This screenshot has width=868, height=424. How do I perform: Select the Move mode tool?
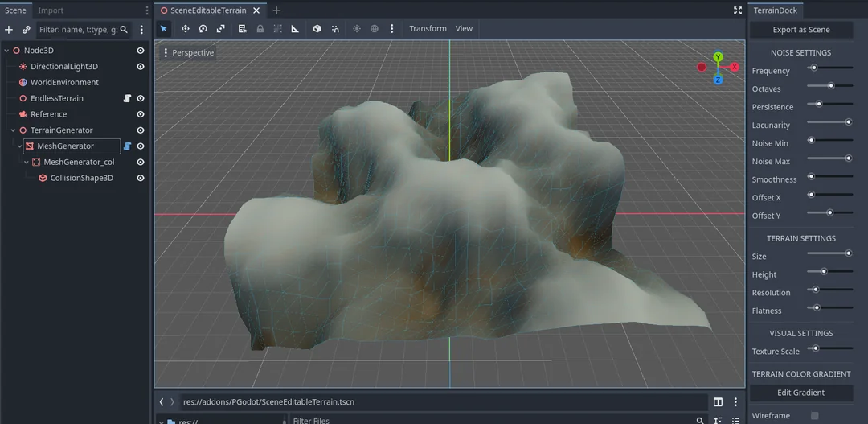coord(185,29)
